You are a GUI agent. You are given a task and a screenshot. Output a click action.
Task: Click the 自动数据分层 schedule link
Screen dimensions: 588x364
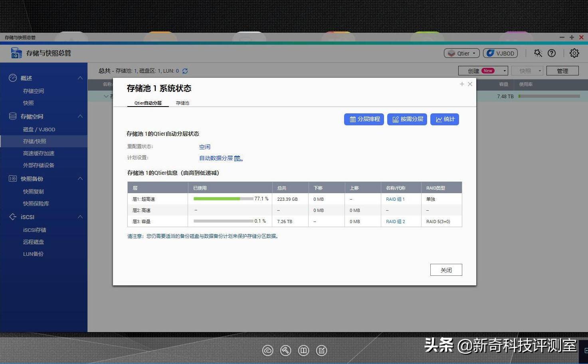tap(217, 158)
